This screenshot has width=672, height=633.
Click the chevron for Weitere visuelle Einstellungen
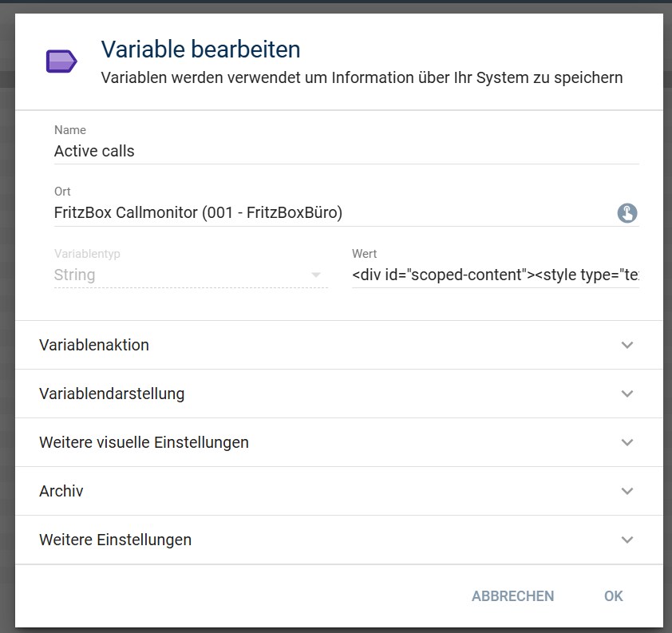(x=627, y=442)
